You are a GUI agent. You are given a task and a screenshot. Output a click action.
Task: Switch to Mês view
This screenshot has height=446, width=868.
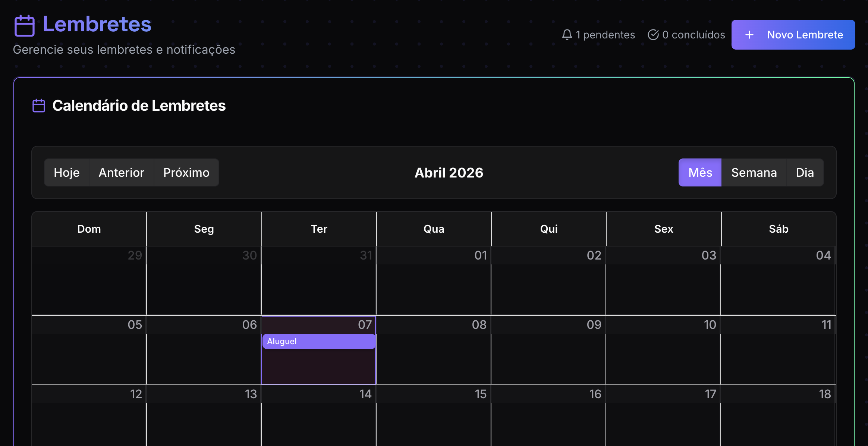click(700, 172)
